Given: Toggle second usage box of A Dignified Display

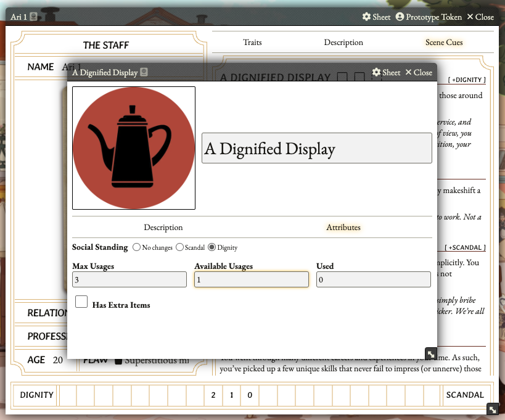Looking at the screenshot, I should pos(359,76).
